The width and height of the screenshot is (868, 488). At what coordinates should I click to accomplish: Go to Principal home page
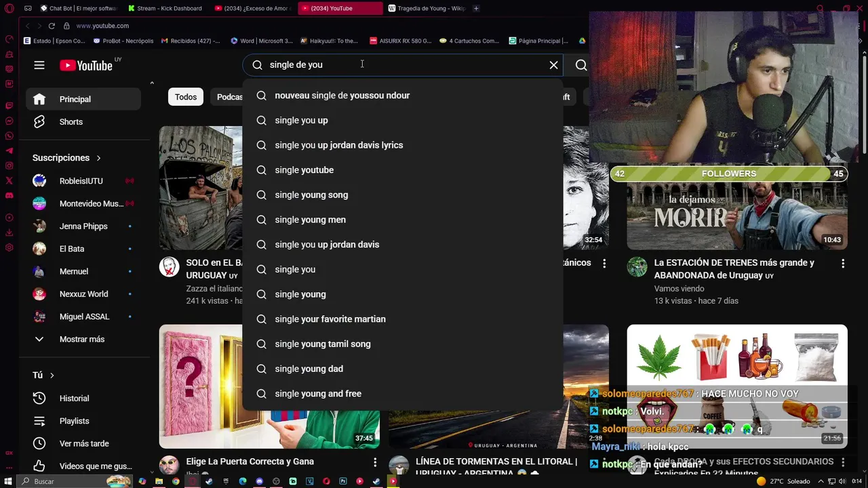[x=83, y=99]
